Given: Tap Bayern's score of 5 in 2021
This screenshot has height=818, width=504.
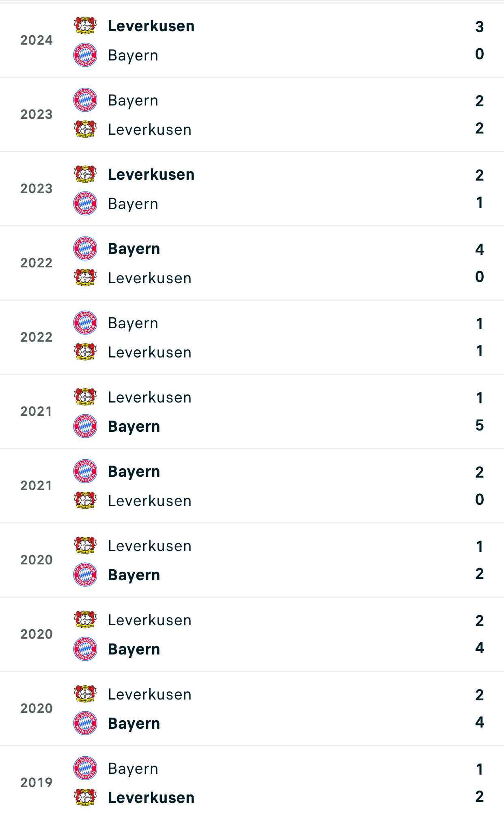Looking at the screenshot, I should click(479, 425).
